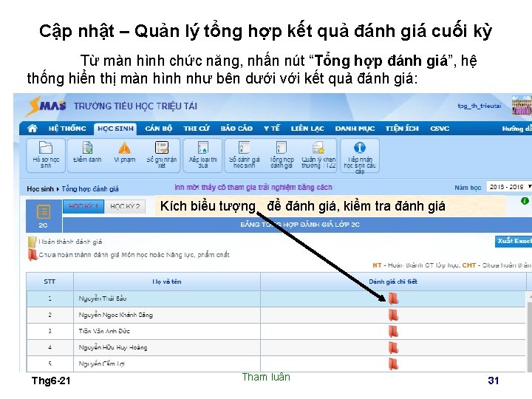Select student name Nguyễn Hữu Huy Hoàng
Image resolution: width=532 pixels, height=399 pixels.
[113, 347]
